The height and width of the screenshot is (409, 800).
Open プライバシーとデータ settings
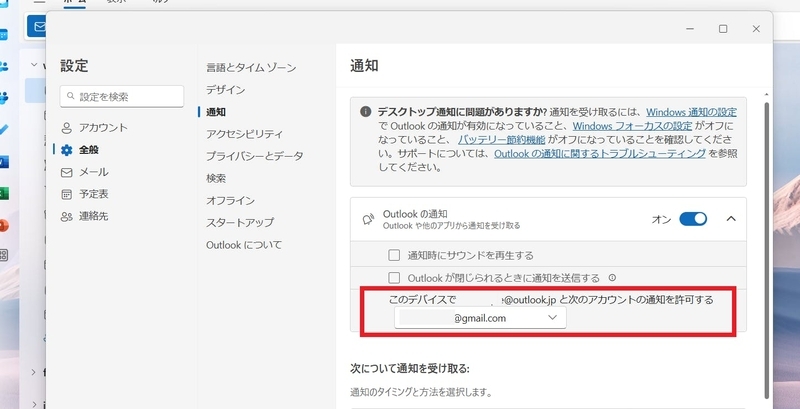click(255, 156)
